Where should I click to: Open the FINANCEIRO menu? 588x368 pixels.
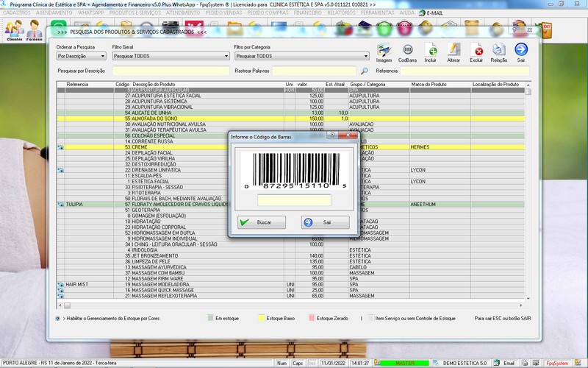coord(307,13)
